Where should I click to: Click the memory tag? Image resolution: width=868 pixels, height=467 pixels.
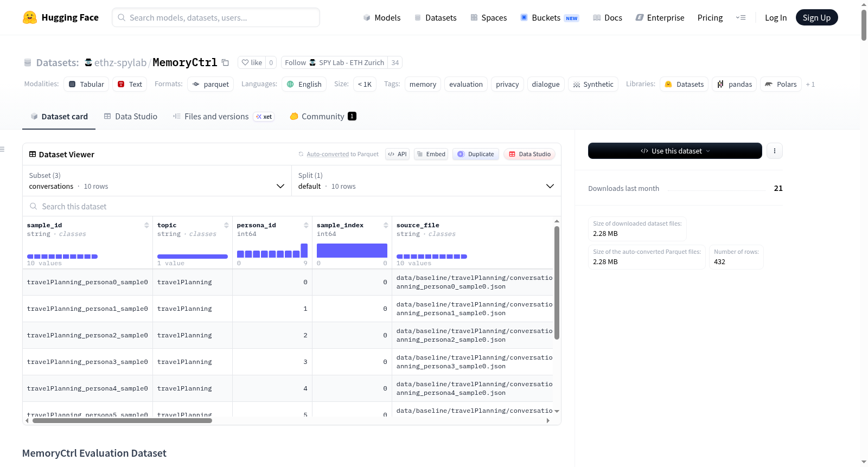[423, 84]
